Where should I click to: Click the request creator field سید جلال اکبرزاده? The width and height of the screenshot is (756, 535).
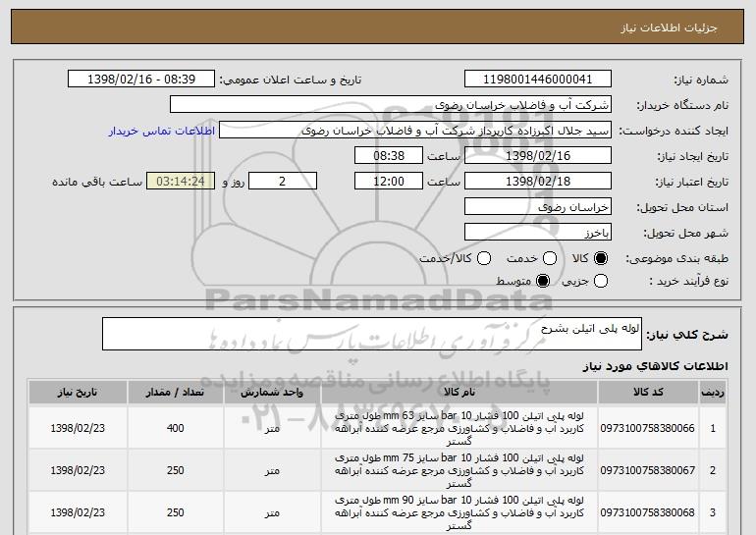pyautogui.click(x=415, y=131)
